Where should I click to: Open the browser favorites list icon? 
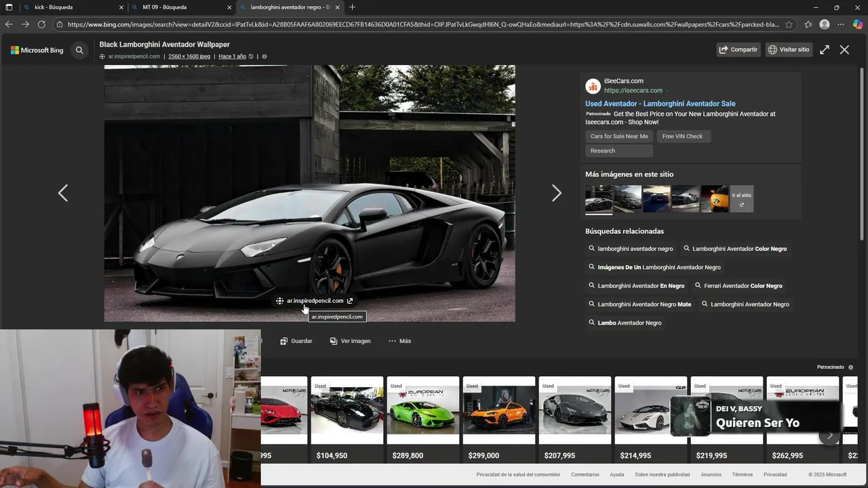pyautogui.click(x=808, y=24)
